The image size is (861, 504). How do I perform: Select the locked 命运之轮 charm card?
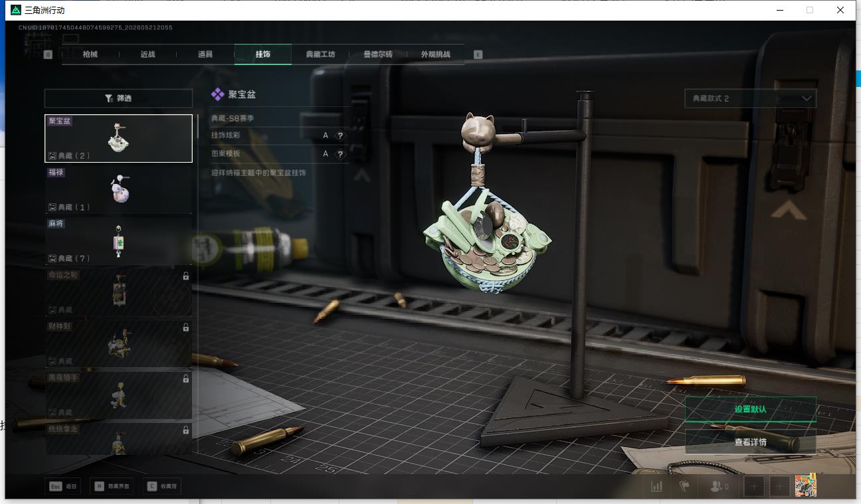(118, 292)
